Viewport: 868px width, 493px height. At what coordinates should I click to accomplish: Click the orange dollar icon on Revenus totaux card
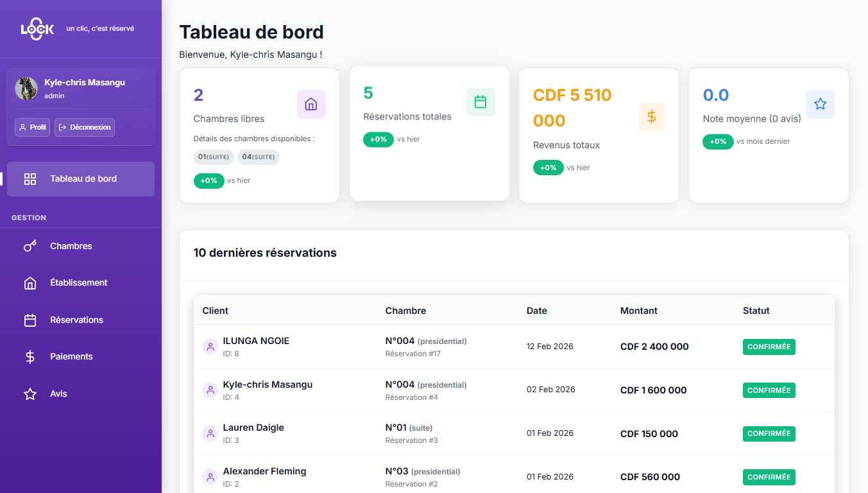click(x=652, y=117)
